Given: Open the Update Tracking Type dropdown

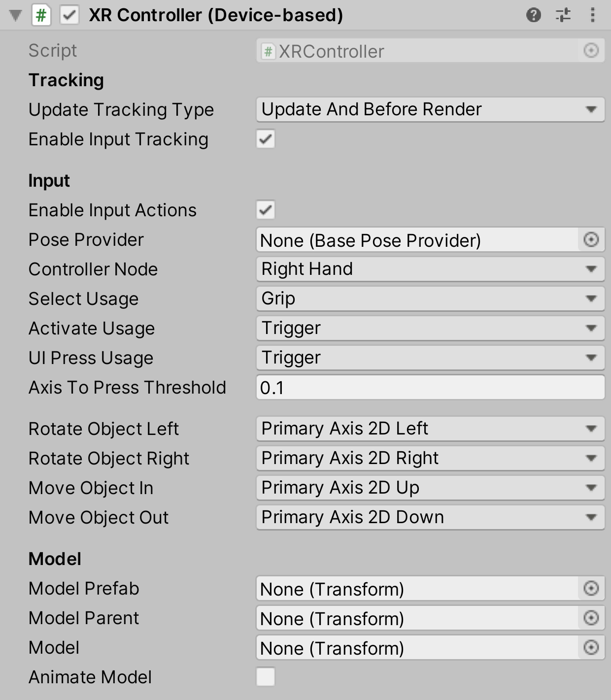Looking at the screenshot, I should click(429, 109).
